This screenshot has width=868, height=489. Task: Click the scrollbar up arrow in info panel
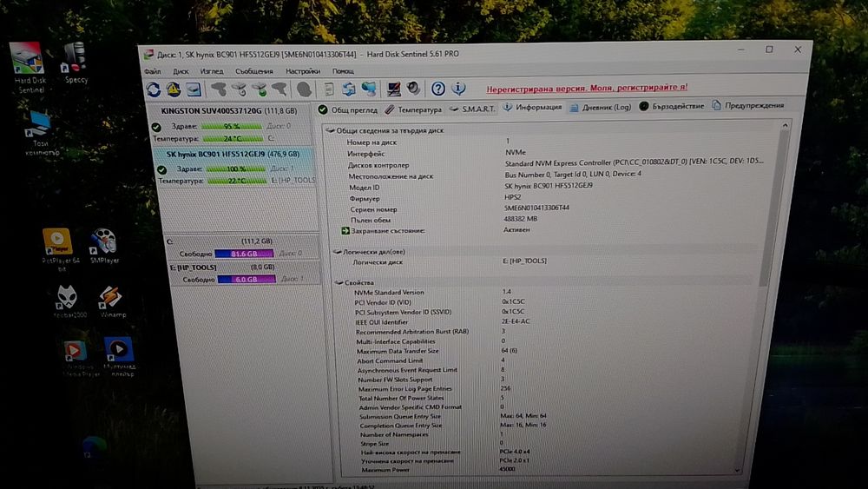pyautogui.click(x=785, y=126)
